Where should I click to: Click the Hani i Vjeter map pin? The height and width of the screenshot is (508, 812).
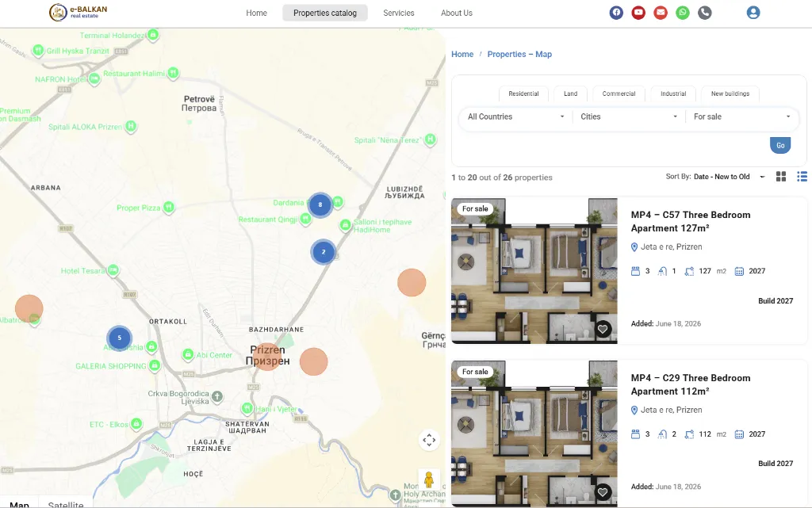[x=247, y=408]
